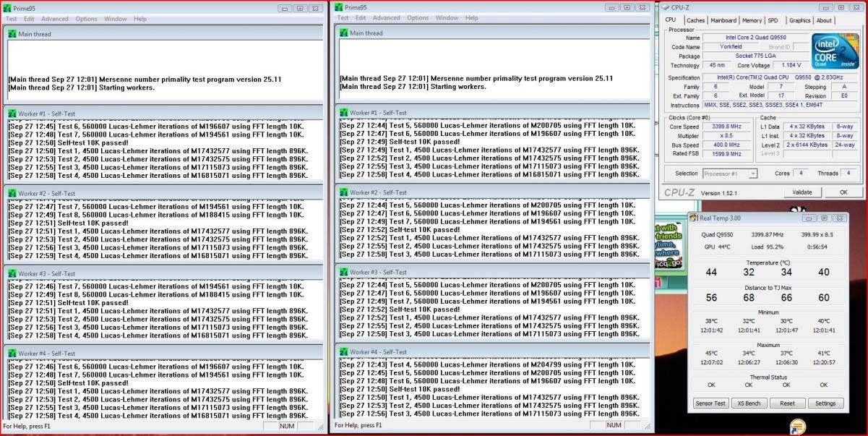Run Sensor Test in Real Temp
Screen dimensions: 868x436
(710, 403)
